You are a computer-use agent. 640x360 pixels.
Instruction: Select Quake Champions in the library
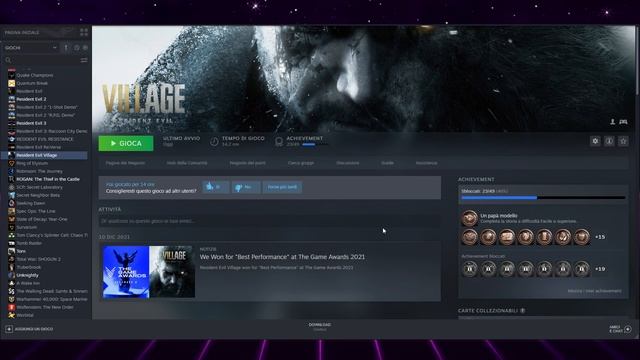tap(35, 75)
